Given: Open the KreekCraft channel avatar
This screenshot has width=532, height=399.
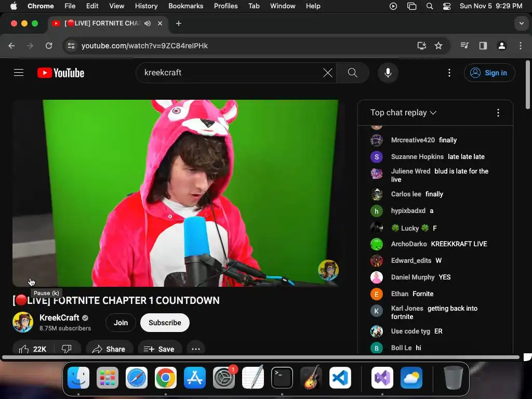Looking at the screenshot, I should (x=23, y=322).
